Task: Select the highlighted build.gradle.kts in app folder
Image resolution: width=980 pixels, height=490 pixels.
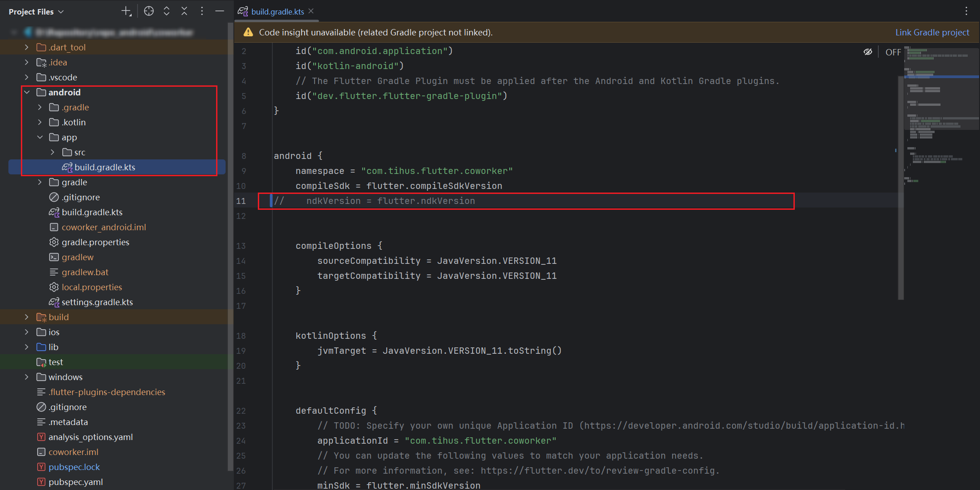Action: click(117, 167)
